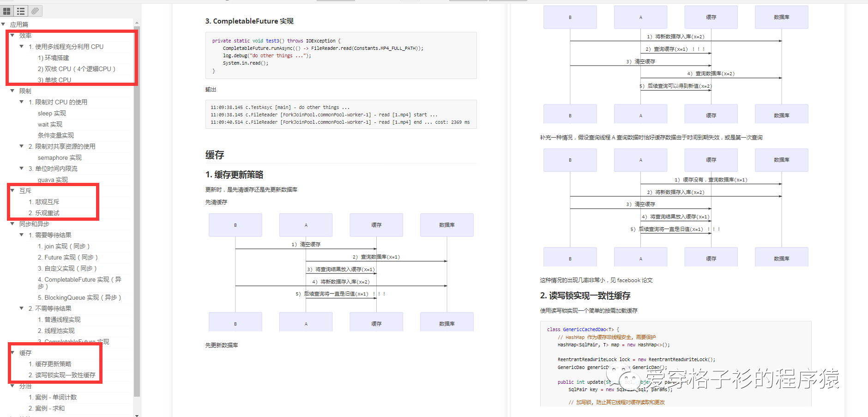Open 2. 案例 - 求和 outline entry

[47, 408]
